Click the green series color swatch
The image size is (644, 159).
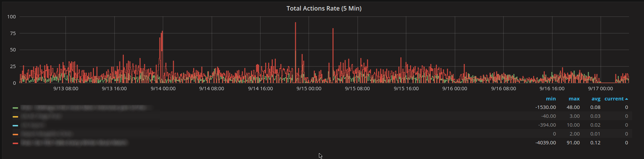15,108
